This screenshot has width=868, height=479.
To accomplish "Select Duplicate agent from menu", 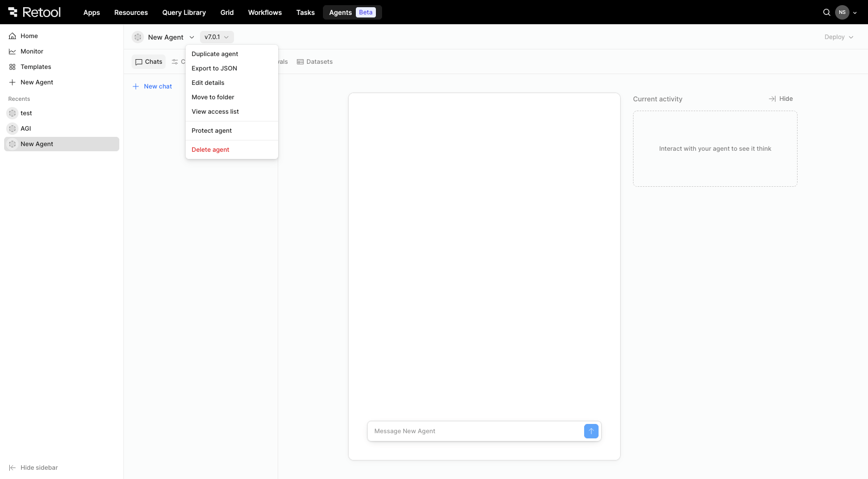I will click(x=215, y=54).
